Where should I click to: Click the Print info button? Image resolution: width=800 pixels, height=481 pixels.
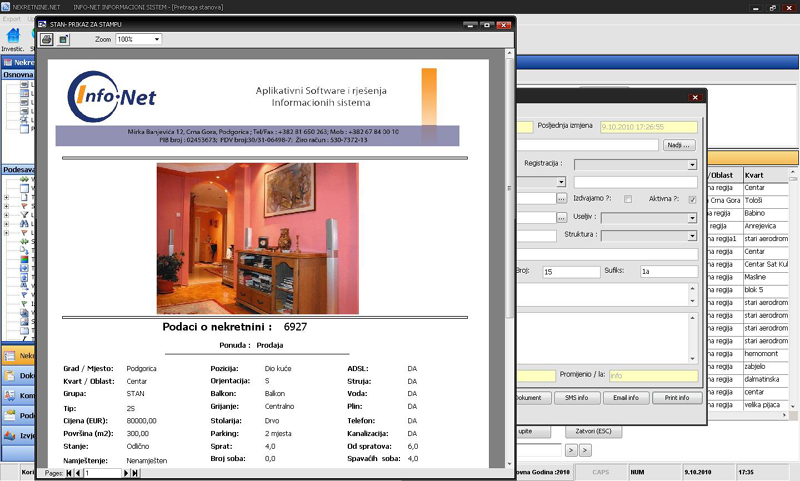pyautogui.click(x=677, y=398)
